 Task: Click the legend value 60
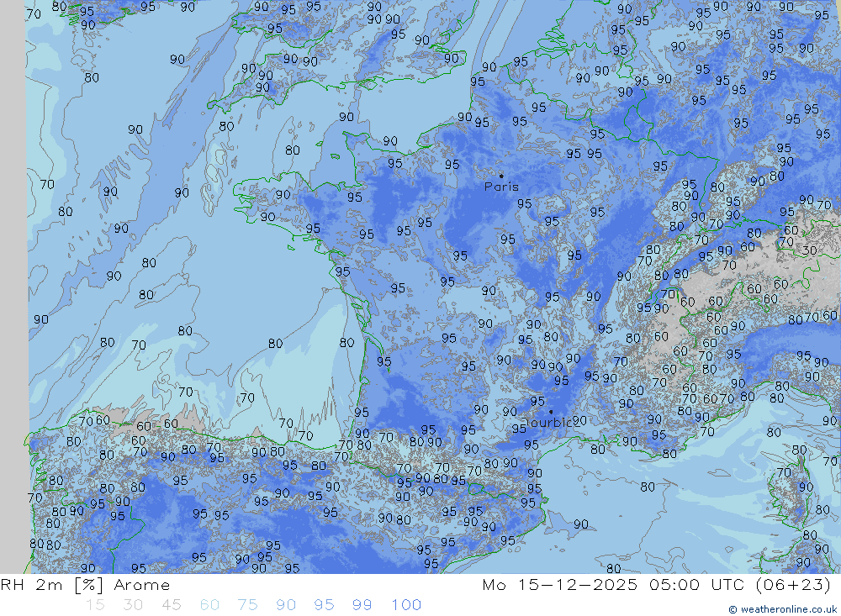coord(209,605)
